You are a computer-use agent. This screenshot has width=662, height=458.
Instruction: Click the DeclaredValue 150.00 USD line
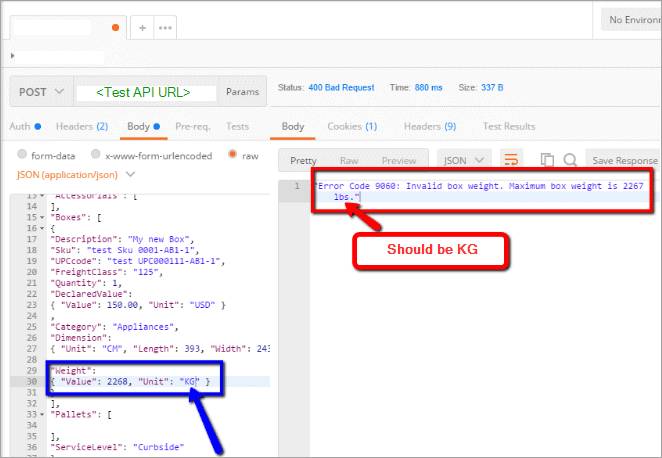tap(138, 305)
